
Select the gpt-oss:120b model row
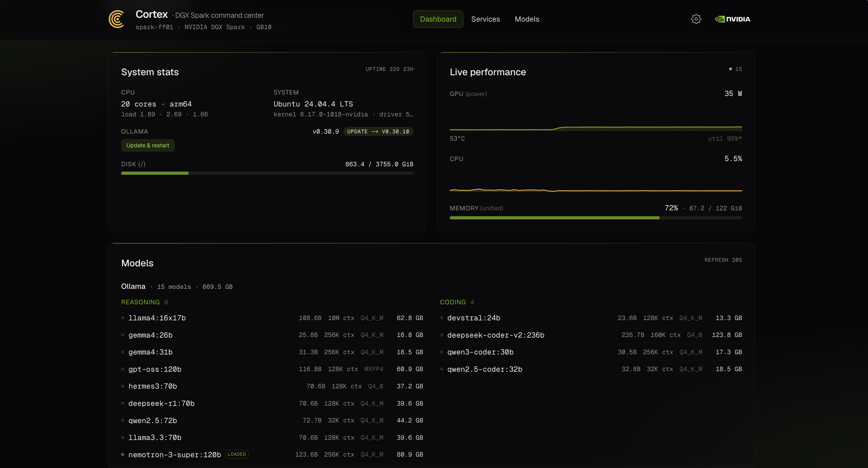click(x=272, y=369)
